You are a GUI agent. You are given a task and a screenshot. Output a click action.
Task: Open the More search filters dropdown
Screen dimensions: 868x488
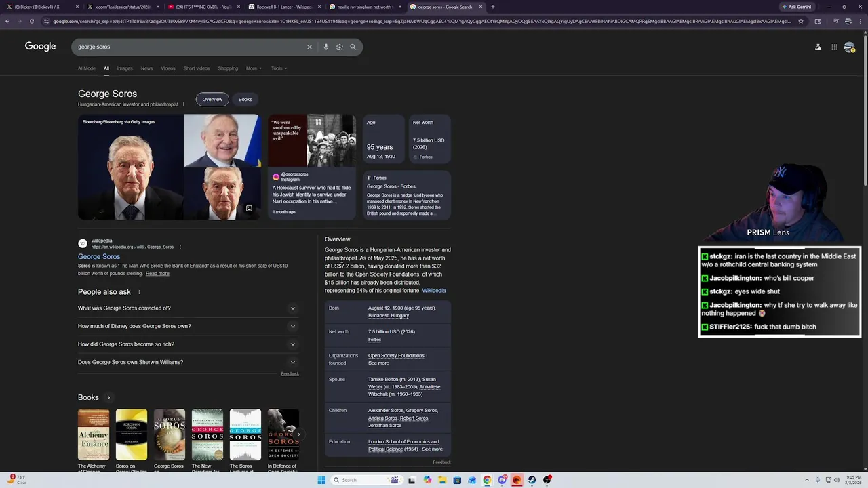[254, 68]
